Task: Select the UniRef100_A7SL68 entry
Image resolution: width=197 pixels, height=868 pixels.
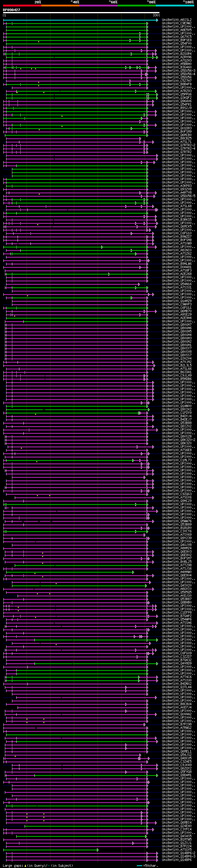Action: [177, 206]
